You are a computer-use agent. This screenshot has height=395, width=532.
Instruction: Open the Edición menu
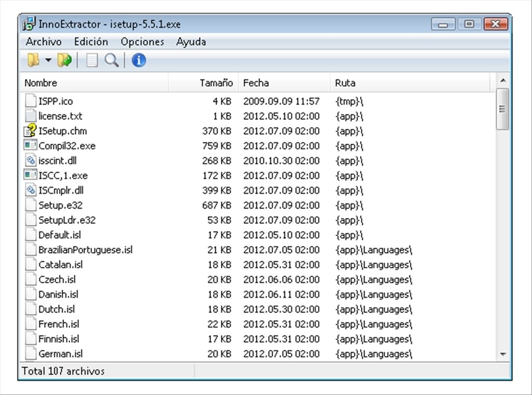[x=91, y=42]
